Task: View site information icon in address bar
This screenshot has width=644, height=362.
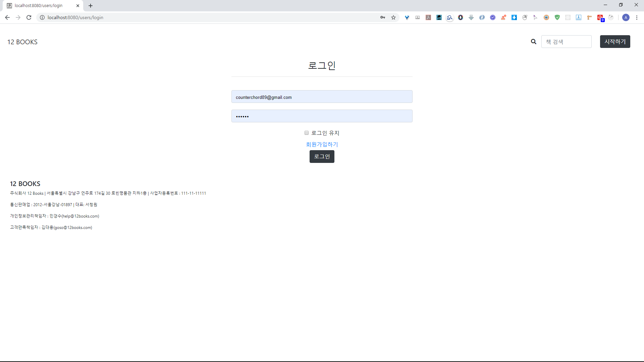Action: tap(42, 17)
